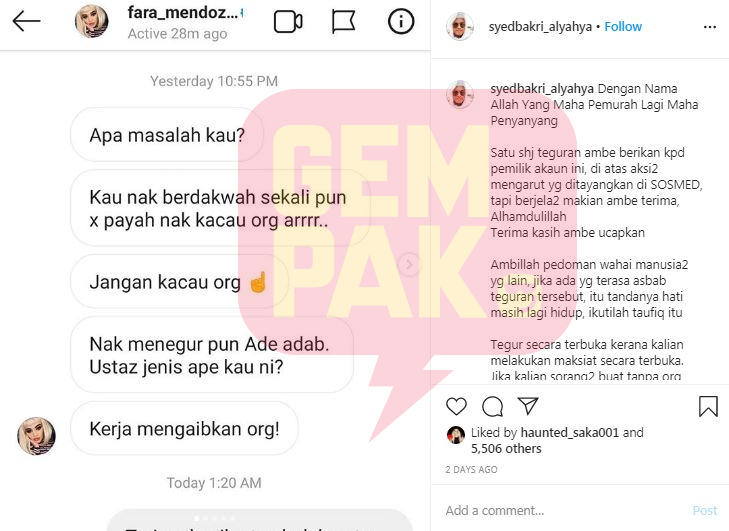Like the post with the heart icon

(x=456, y=406)
